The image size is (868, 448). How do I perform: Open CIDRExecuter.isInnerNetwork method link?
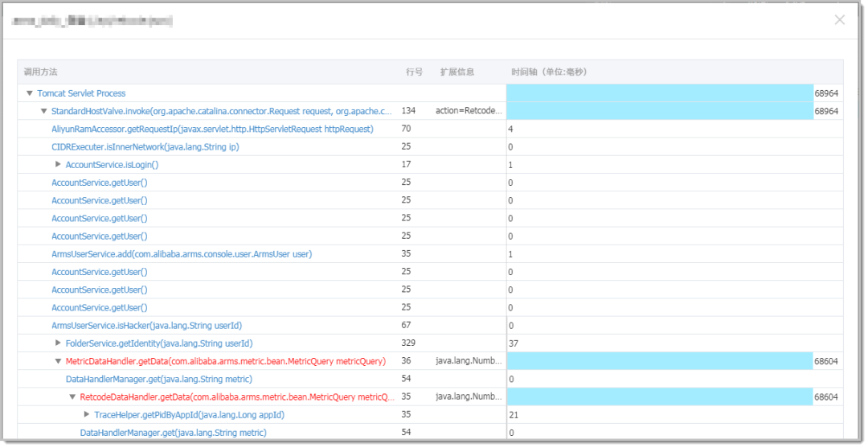pyautogui.click(x=145, y=146)
